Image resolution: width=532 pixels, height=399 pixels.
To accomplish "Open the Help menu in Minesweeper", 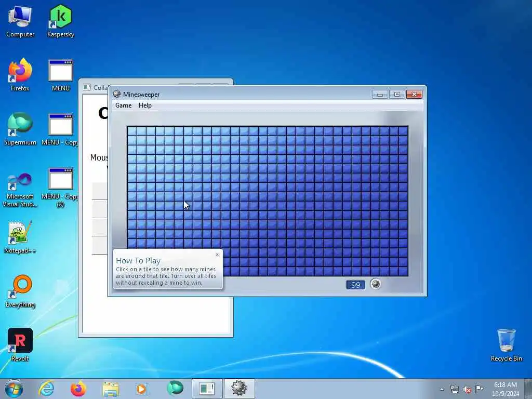I will click(145, 105).
